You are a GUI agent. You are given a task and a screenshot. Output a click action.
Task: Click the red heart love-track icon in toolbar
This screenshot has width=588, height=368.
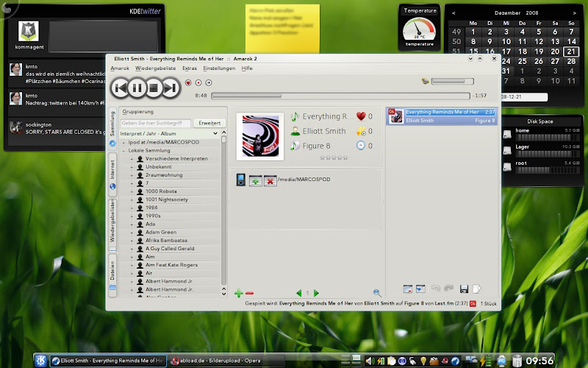(188, 82)
